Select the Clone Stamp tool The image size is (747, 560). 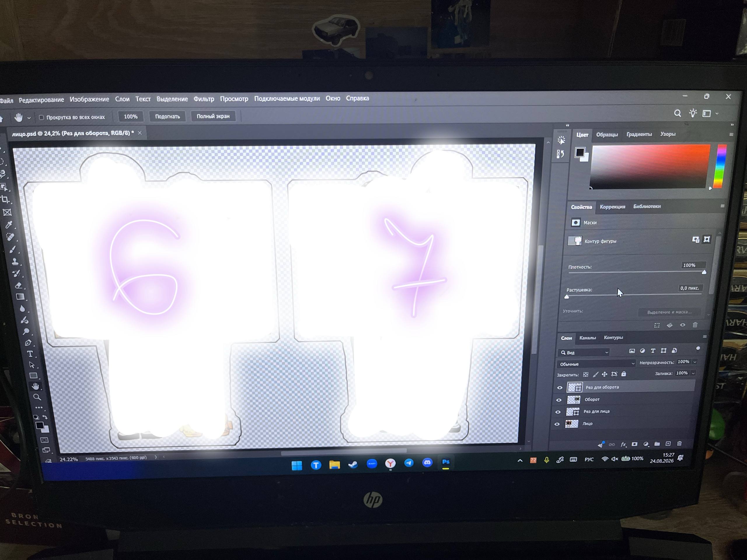(15, 261)
